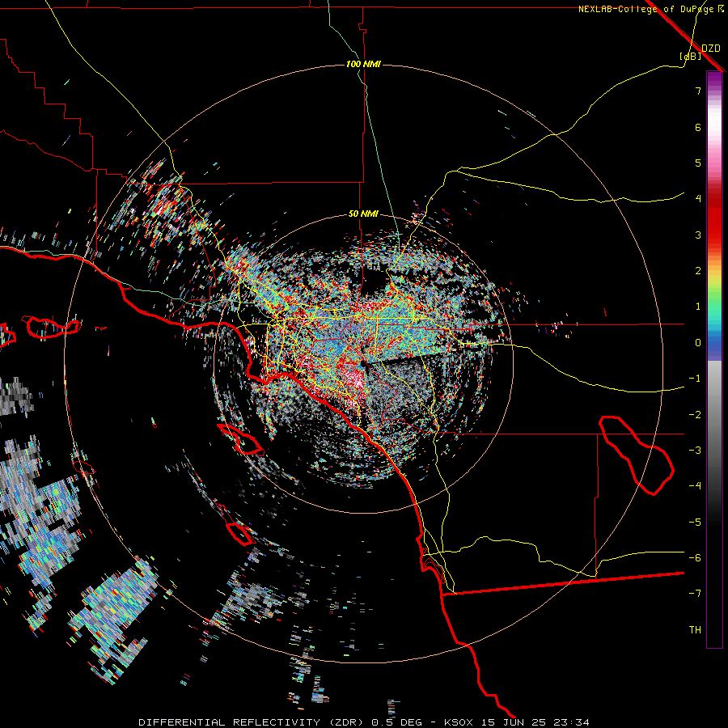728x728 pixels.
Task: Click the 50 NMI range ring label
Action: 363,214
